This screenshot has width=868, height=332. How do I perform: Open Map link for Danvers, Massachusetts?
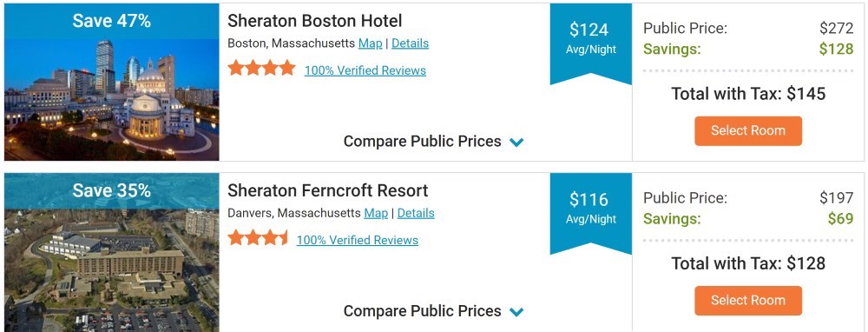375,213
